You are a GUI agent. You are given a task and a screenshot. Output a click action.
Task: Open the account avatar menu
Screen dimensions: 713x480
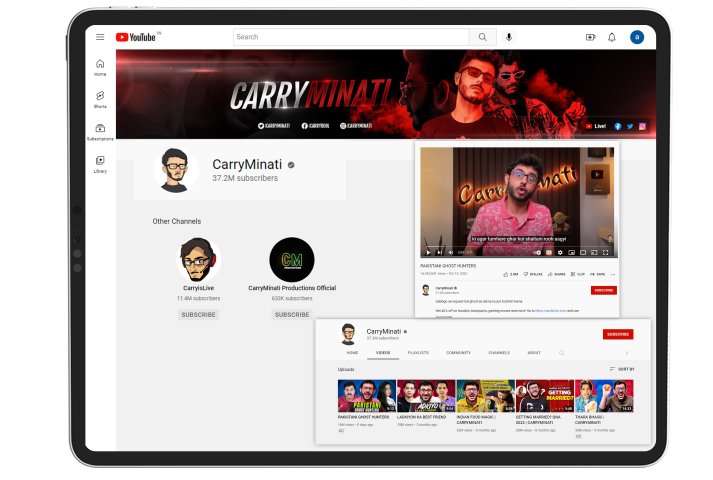(x=637, y=37)
